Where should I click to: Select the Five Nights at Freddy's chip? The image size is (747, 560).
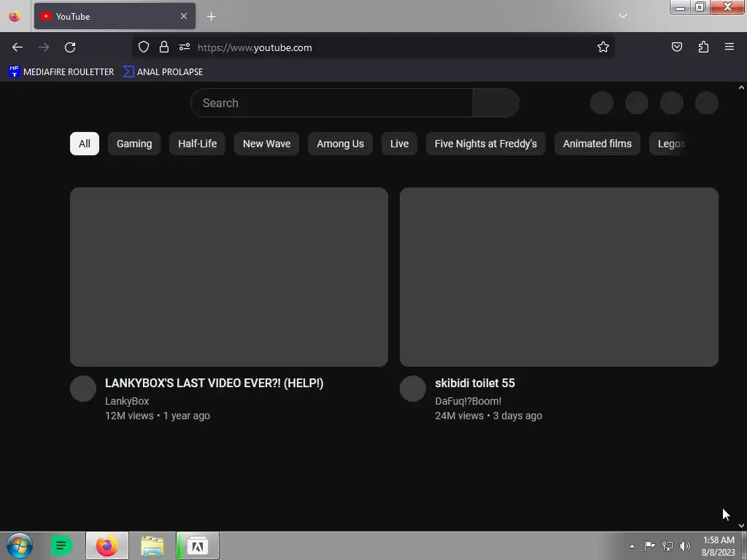tap(485, 144)
